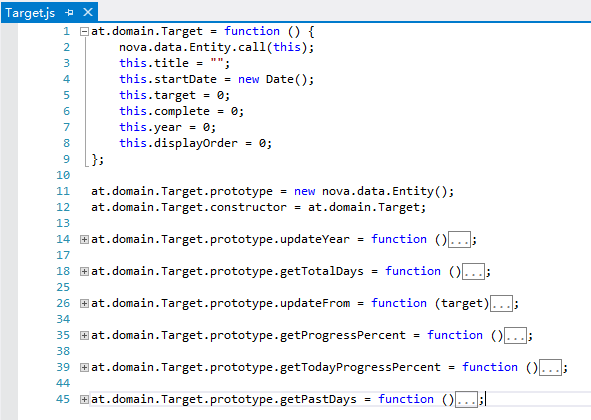
Task: Click line number 45 in the gutter
Action: 63,399
